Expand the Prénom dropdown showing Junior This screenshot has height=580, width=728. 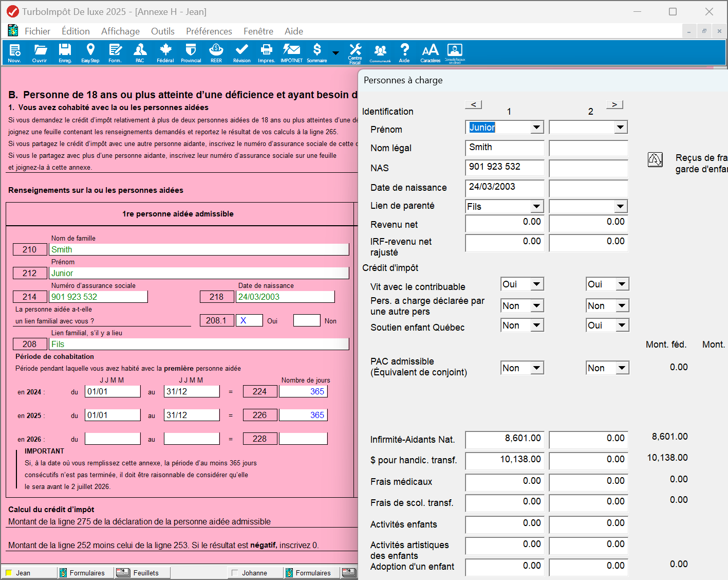537,128
